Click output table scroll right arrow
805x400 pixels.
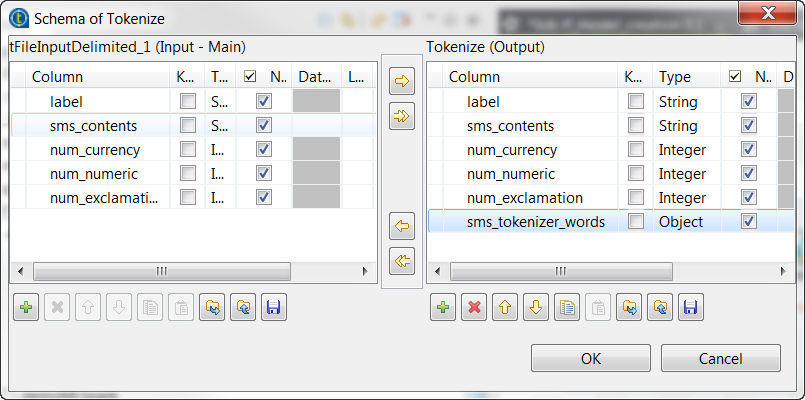point(783,271)
